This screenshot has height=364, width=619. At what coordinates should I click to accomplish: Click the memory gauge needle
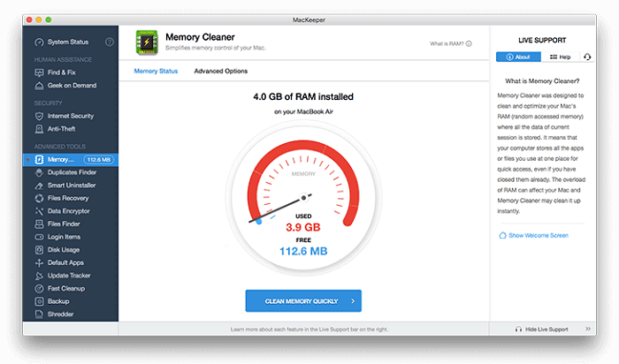coord(280,209)
